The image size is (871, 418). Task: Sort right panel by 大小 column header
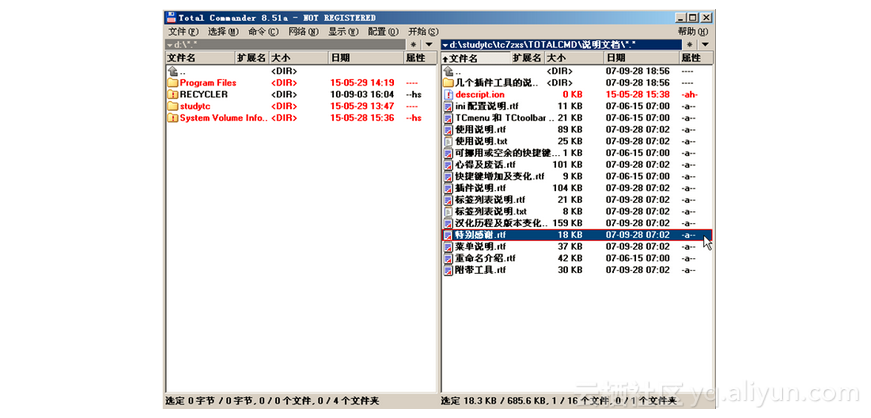point(574,57)
